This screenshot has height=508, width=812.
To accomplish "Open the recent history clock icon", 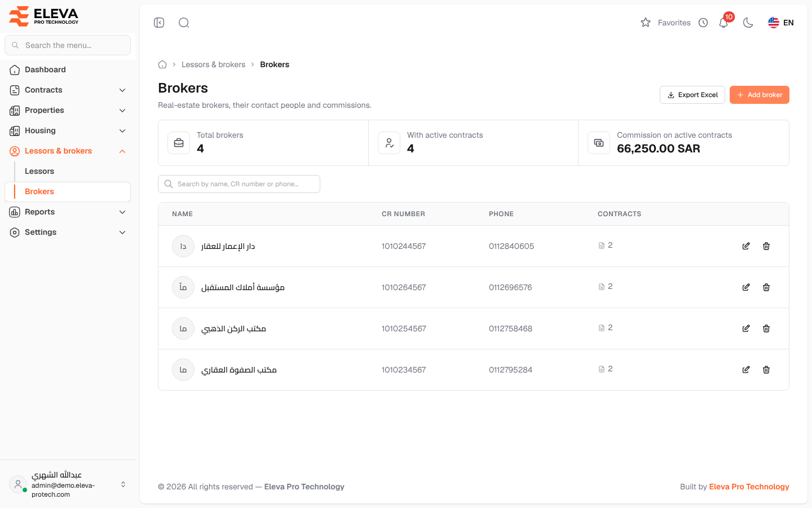I will click(703, 23).
